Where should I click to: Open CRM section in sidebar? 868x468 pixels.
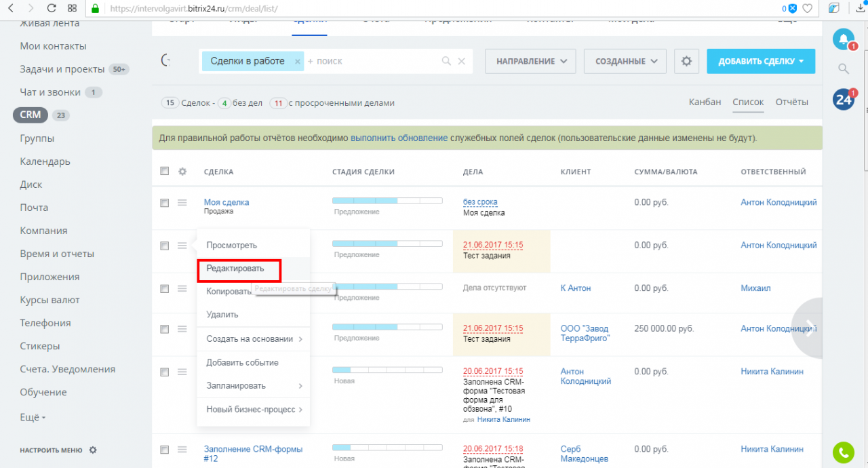[31, 115]
